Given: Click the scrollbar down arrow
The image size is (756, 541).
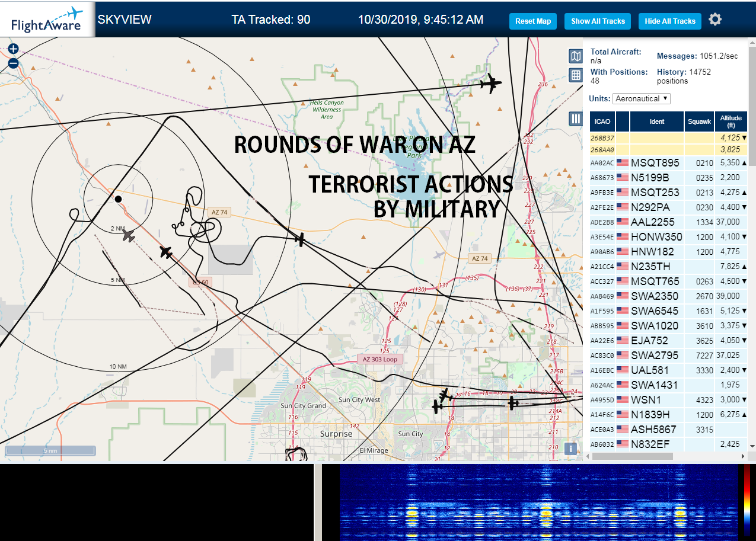Looking at the screenshot, I should point(752,446).
